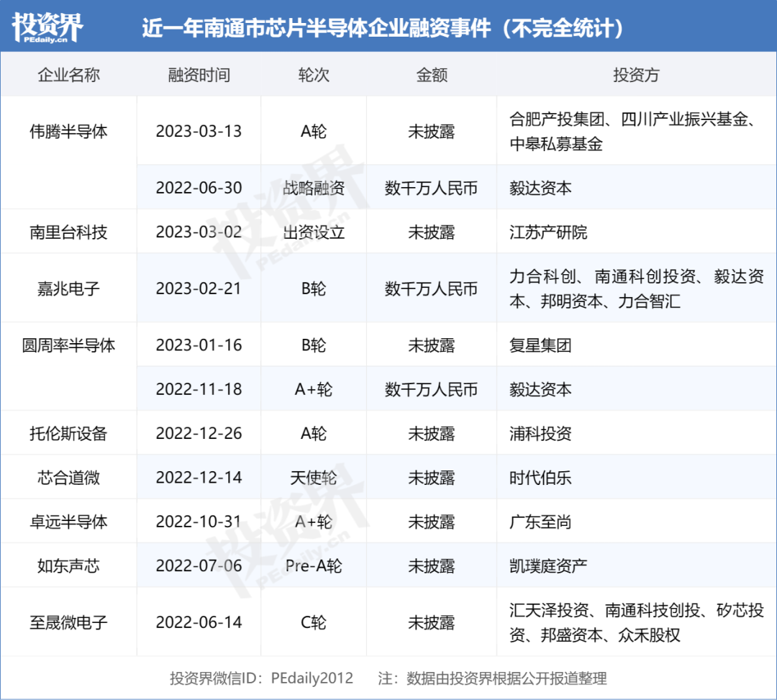Image resolution: width=777 pixels, height=700 pixels.
Task: Click the investors cell starting "汇天泽投资"
Action: (x=636, y=622)
